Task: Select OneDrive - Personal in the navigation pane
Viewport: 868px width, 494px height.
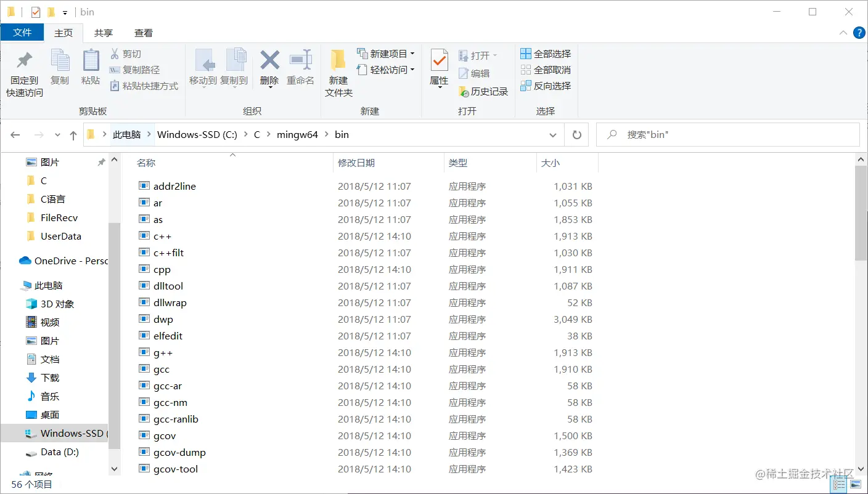Action: coord(63,261)
